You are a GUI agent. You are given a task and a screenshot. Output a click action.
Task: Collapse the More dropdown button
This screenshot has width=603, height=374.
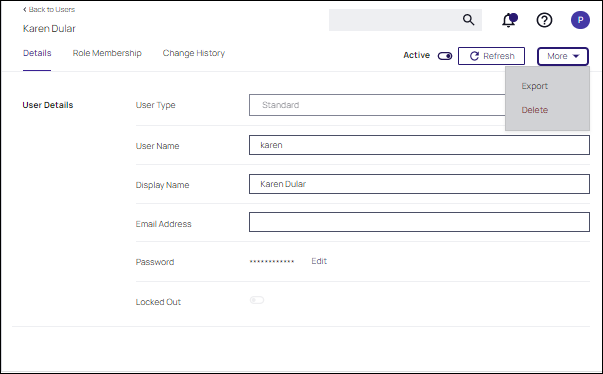(x=563, y=56)
